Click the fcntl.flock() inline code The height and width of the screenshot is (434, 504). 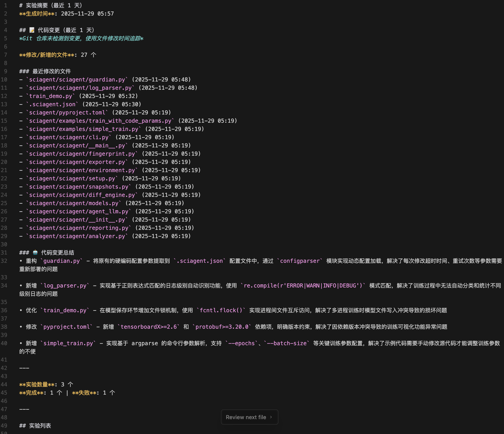pos(221,310)
